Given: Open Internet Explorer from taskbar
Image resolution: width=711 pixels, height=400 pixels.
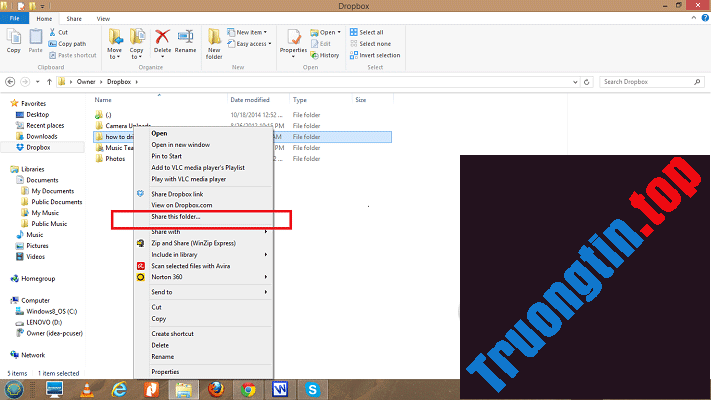Looking at the screenshot, I should point(119,390).
